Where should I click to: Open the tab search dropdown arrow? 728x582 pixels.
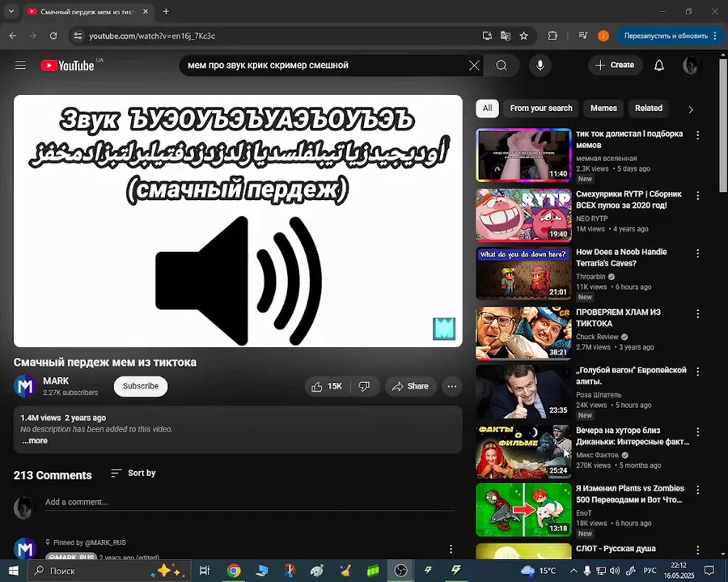[x=11, y=11]
